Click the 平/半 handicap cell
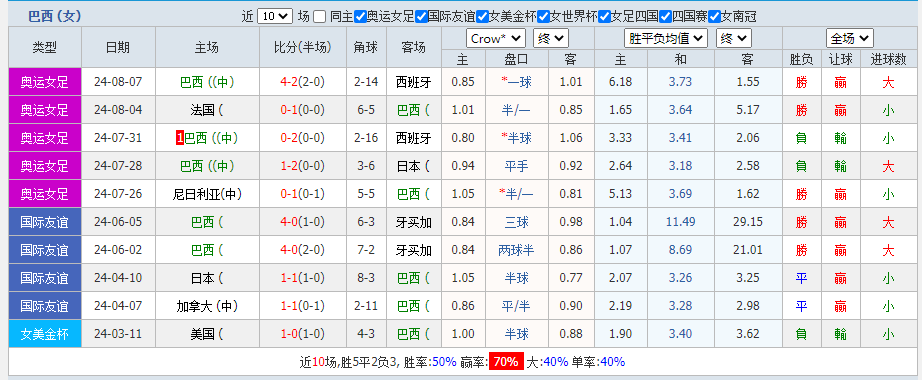The height and width of the screenshot is (380, 922). click(x=517, y=306)
